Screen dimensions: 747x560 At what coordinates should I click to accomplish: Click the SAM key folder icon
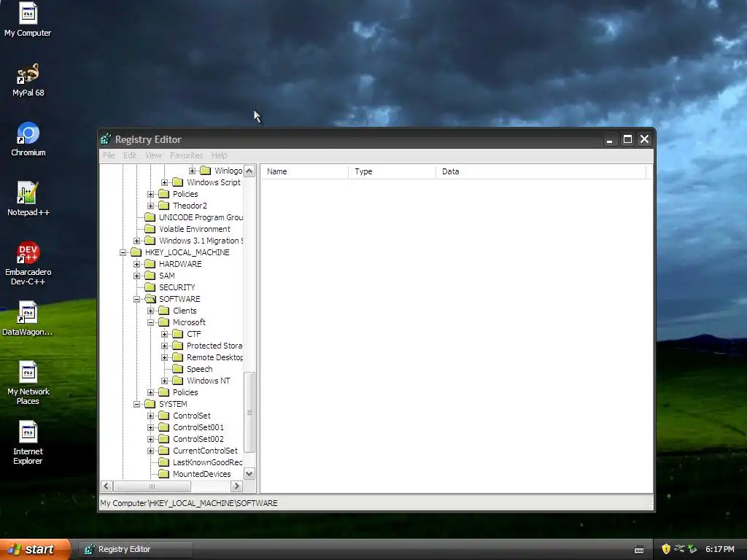click(x=150, y=276)
